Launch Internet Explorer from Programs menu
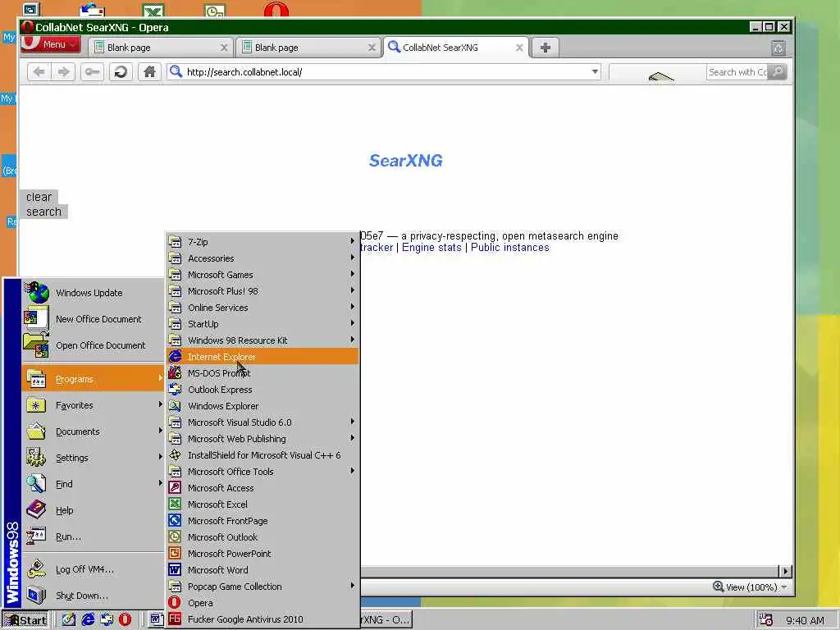The image size is (840, 630). [x=262, y=357]
